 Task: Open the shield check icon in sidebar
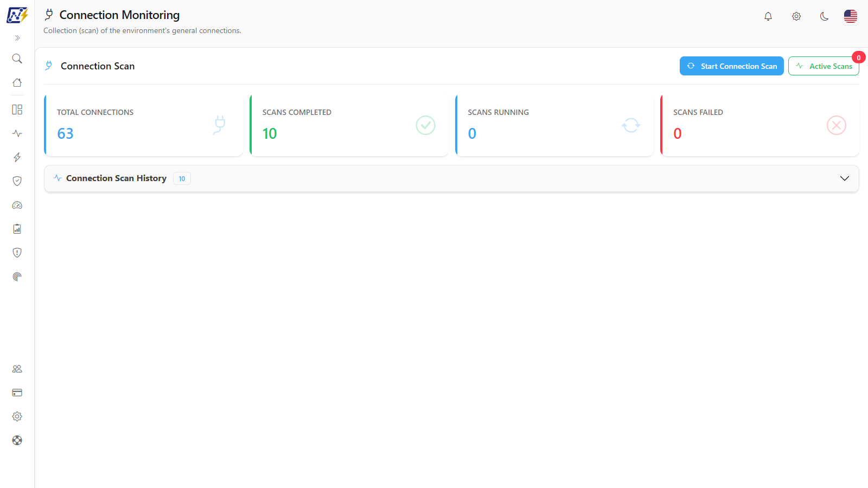coord(17,181)
